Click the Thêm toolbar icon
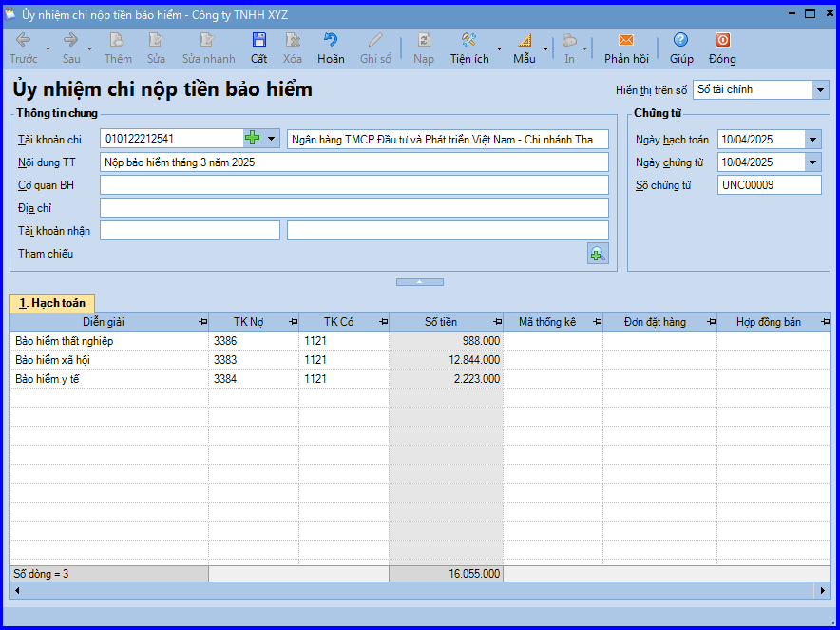 tap(117, 40)
